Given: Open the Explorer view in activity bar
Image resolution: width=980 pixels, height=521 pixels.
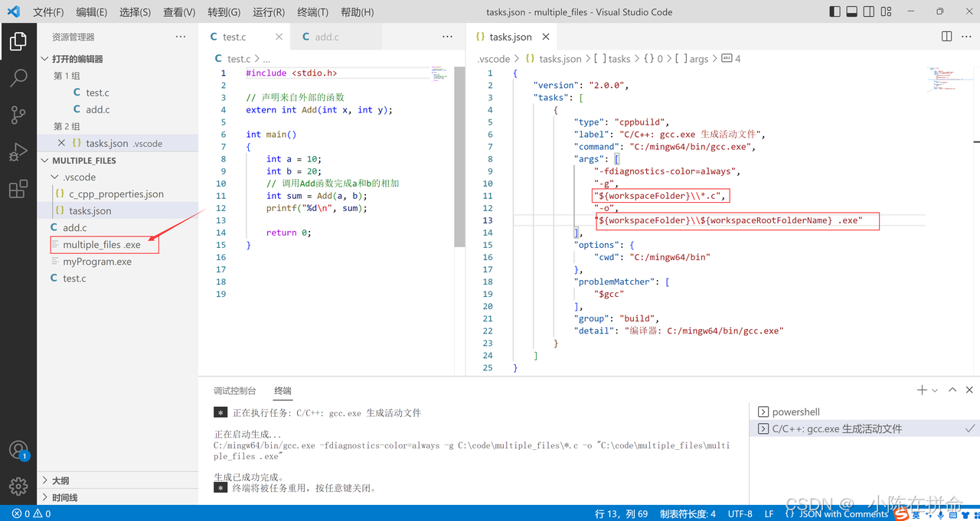Looking at the screenshot, I should [x=18, y=41].
